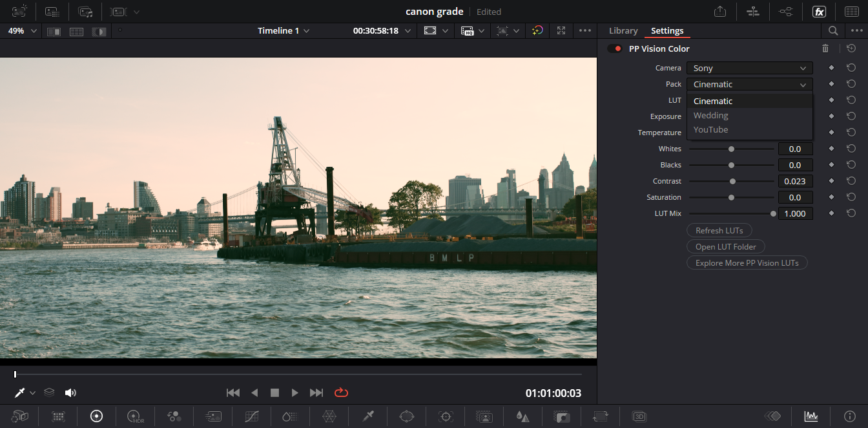The height and width of the screenshot is (428, 868).
Task: Search the effects settings
Action: click(x=833, y=30)
